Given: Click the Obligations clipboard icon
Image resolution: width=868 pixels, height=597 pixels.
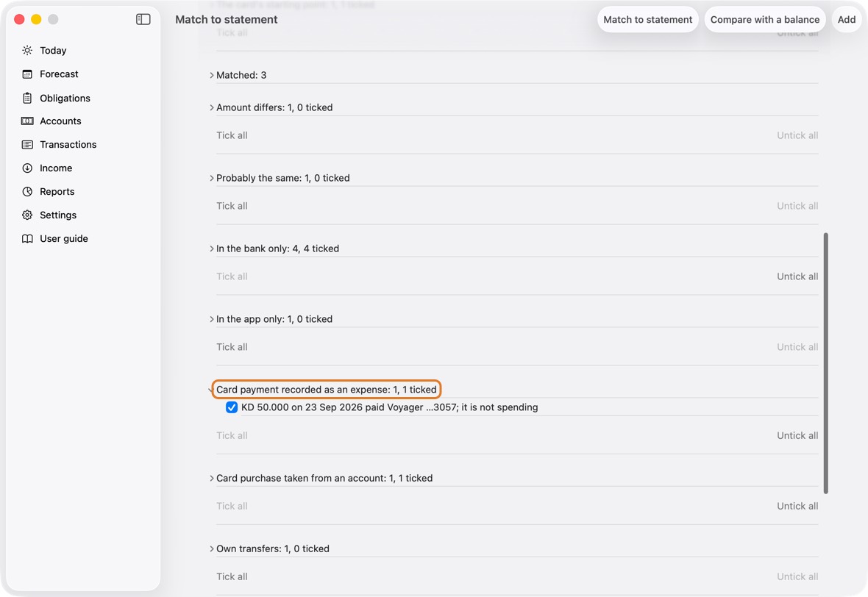Looking at the screenshot, I should coord(27,98).
